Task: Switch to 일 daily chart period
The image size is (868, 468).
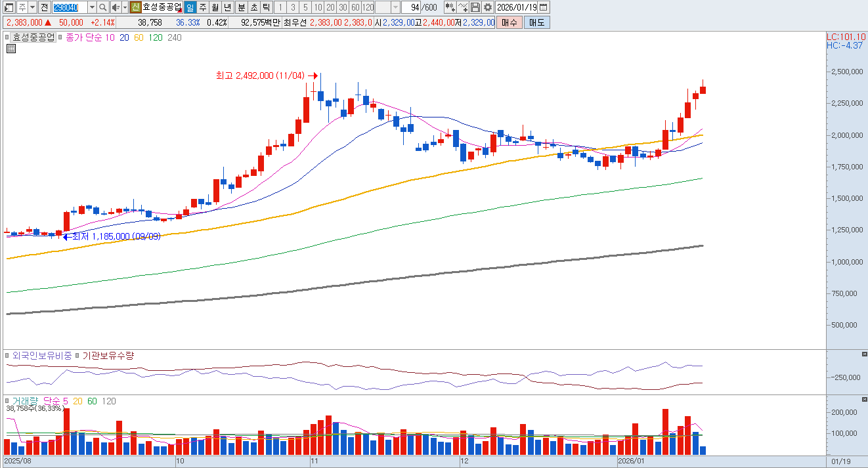Action: [x=190, y=7]
